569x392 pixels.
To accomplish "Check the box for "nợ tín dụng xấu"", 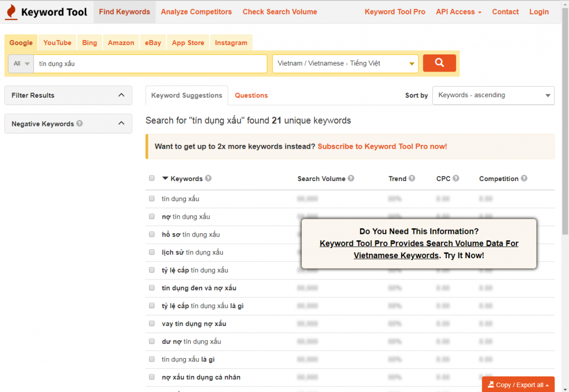I will pos(152,216).
